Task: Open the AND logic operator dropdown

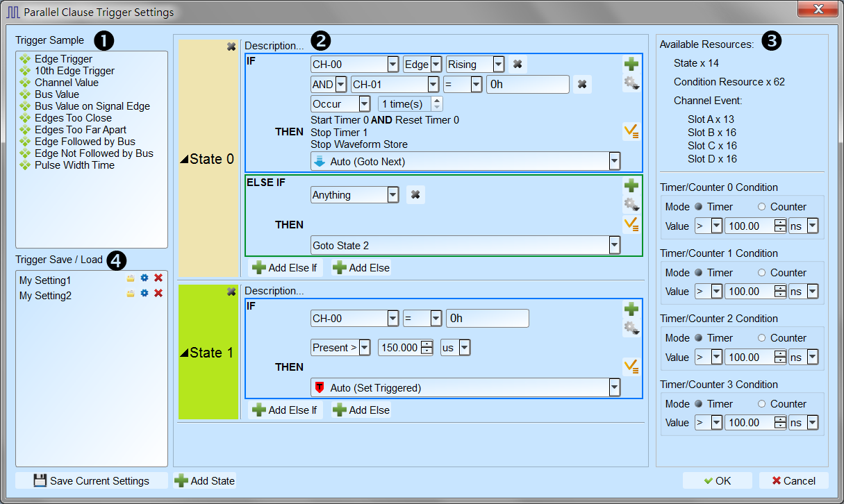Action: tap(340, 85)
